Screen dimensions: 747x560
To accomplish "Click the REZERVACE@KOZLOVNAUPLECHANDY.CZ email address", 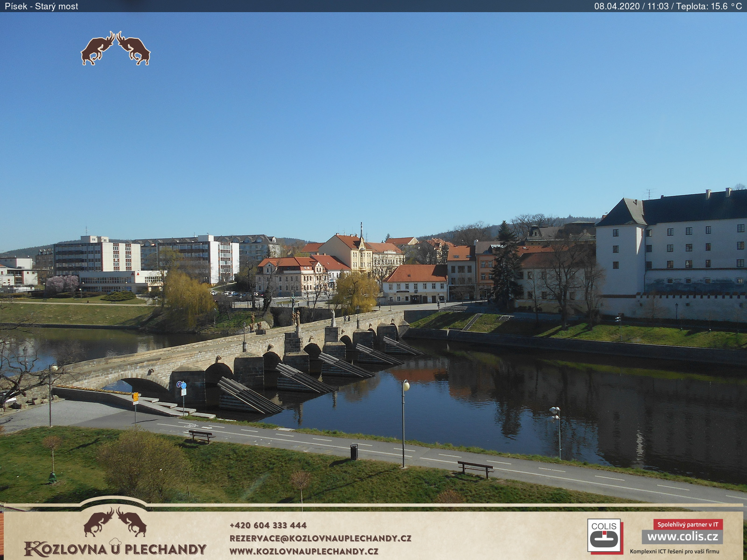I will click(x=320, y=538).
